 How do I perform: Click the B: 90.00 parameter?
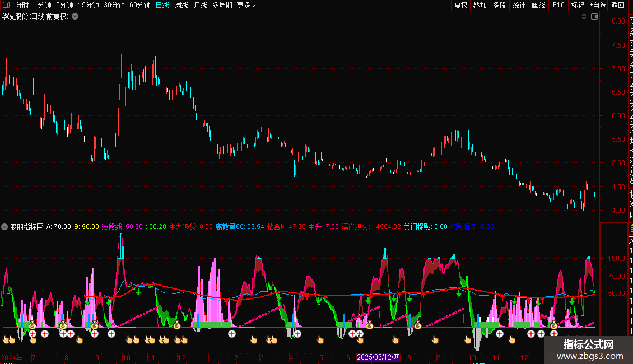click(x=86, y=227)
